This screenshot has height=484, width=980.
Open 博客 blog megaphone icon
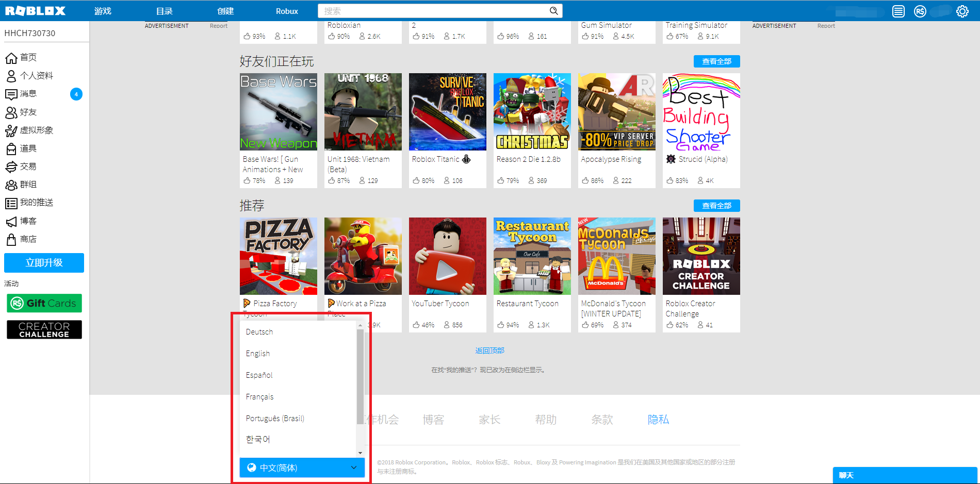tap(11, 222)
